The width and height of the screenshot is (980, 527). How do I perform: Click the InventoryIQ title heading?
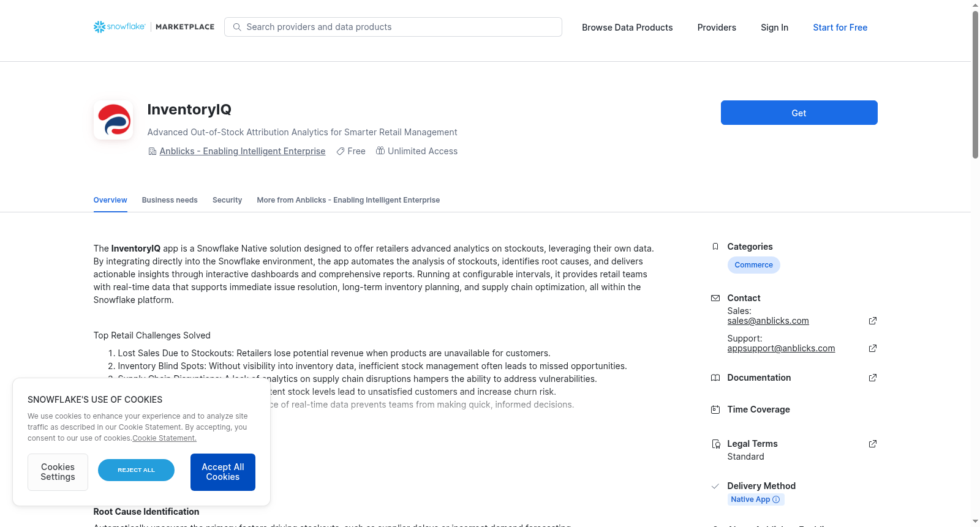coord(189,110)
